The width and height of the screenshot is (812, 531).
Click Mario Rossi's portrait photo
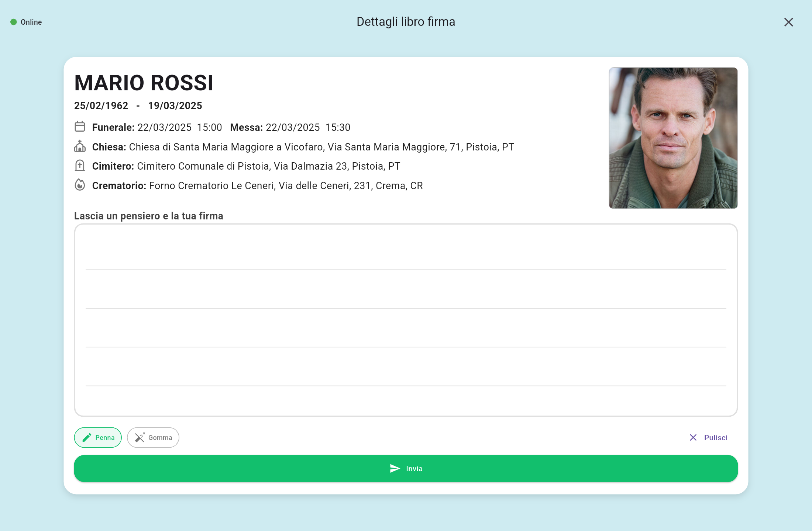pos(673,138)
